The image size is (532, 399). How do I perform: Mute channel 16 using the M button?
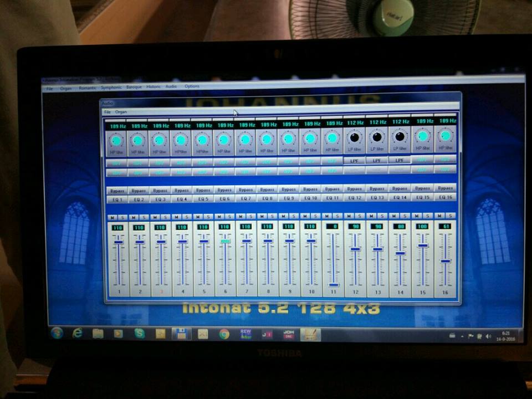pos(440,216)
